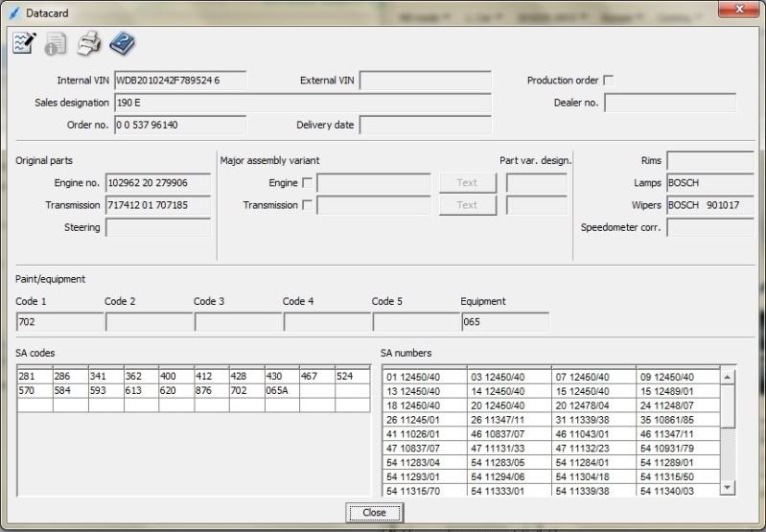Select SA code 428
The width and height of the screenshot is (766, 532).
pos(247,376)
